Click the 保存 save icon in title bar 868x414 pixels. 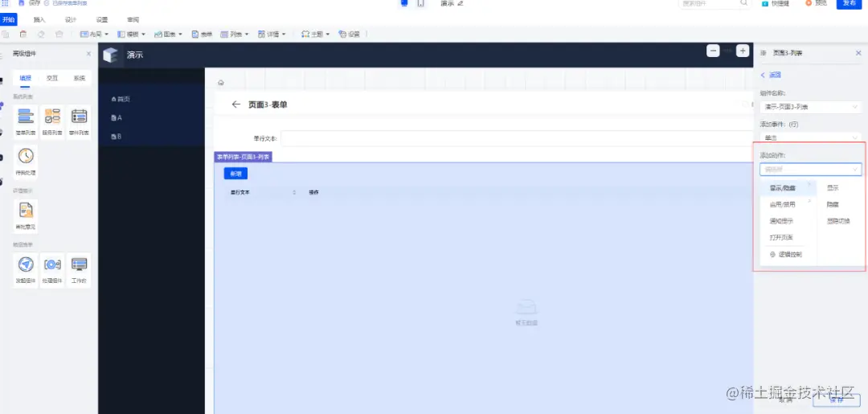coord(22,2)
